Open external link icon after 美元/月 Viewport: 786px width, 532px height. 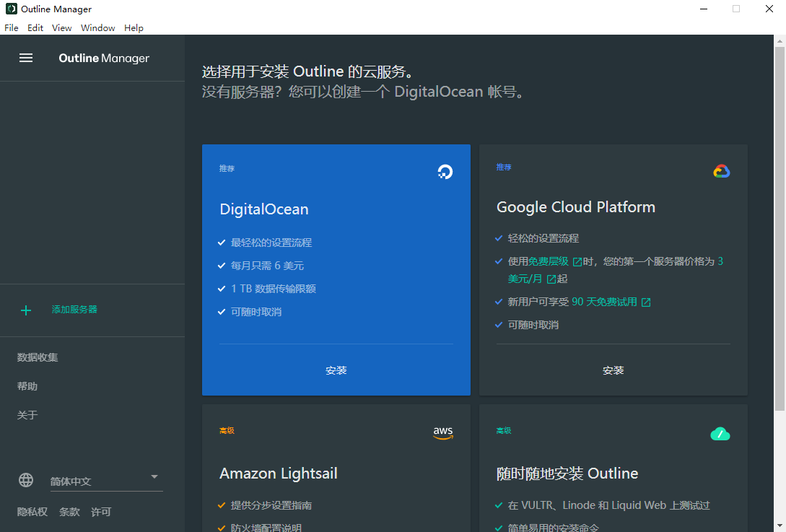[x=551, y=279]
